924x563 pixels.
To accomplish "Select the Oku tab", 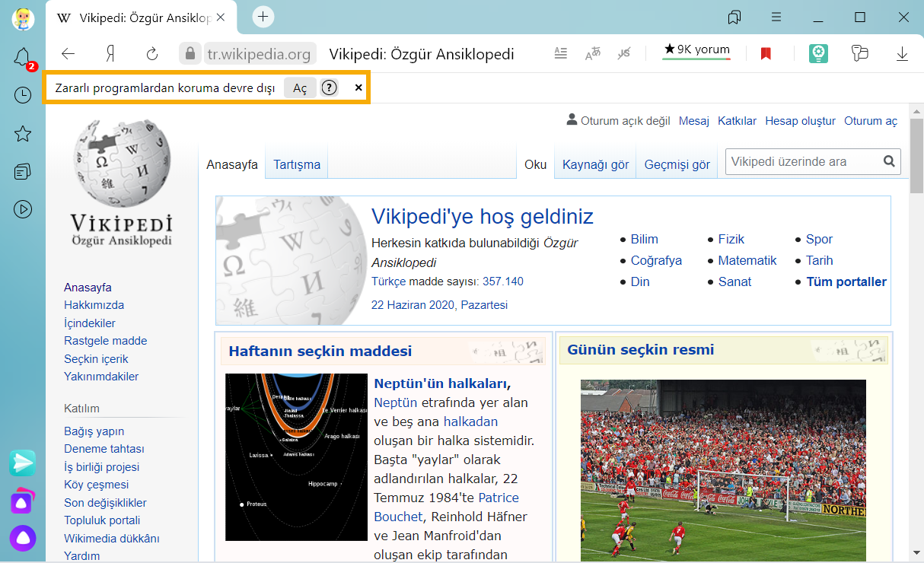I will pos(536,164).
